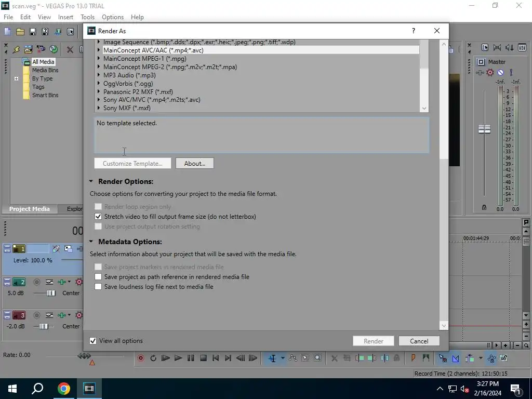Expand the OggVorbis format entry
532x399 pixels.
point(99,83)
